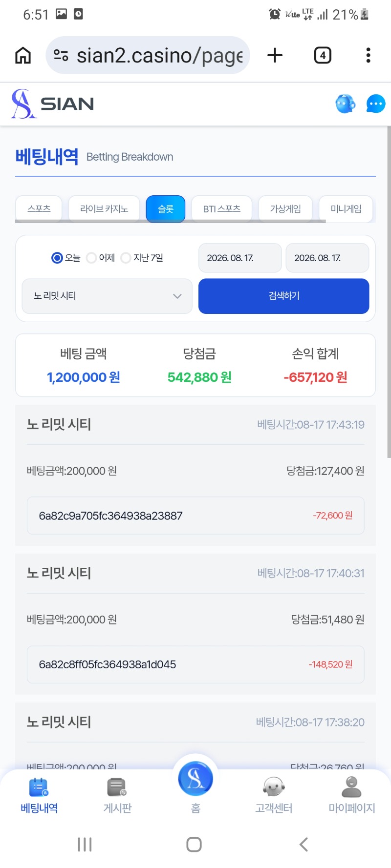
Task: Open the start date field 2026. 08. 17.
Action: (x=240, y=258)
